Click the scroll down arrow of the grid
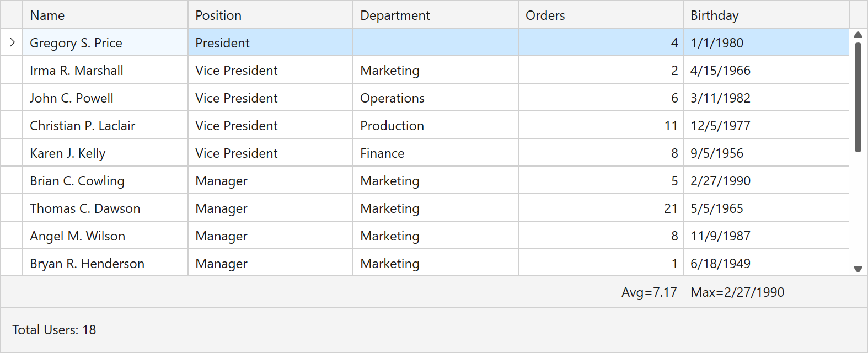 [x=858, y=269]
